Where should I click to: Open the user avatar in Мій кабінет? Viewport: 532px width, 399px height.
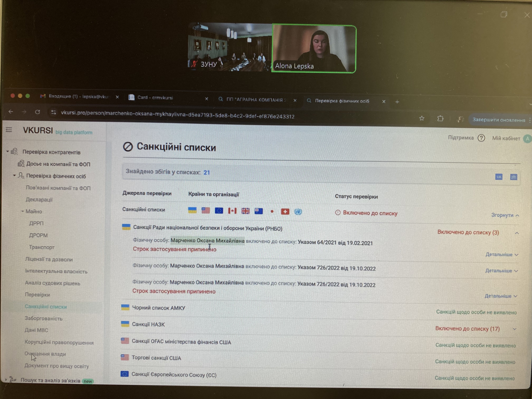point(527,139)
